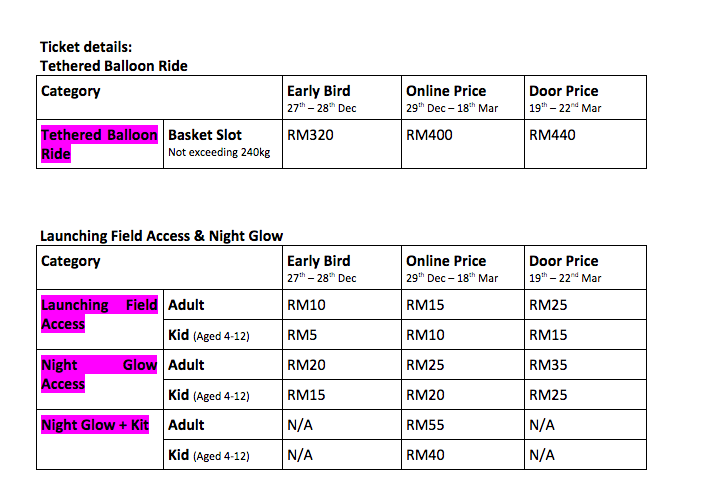This screenshot has height=498, width=710.
Task: Select the Ticket details heading text
Action: pos(86,47)
